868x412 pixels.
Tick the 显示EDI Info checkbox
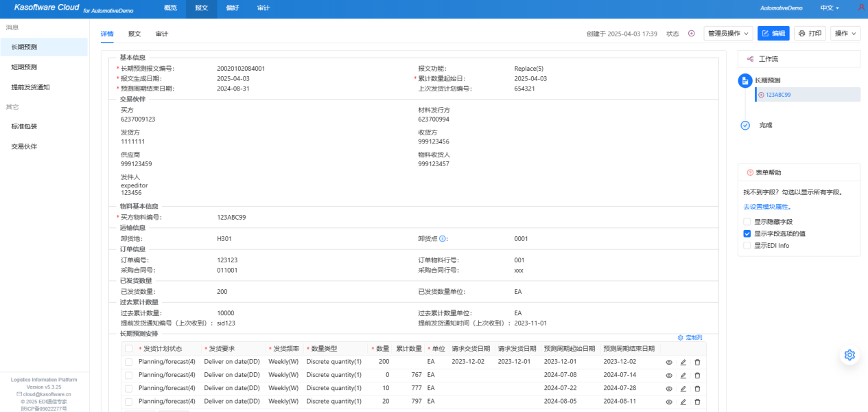(x=747, y=245)
